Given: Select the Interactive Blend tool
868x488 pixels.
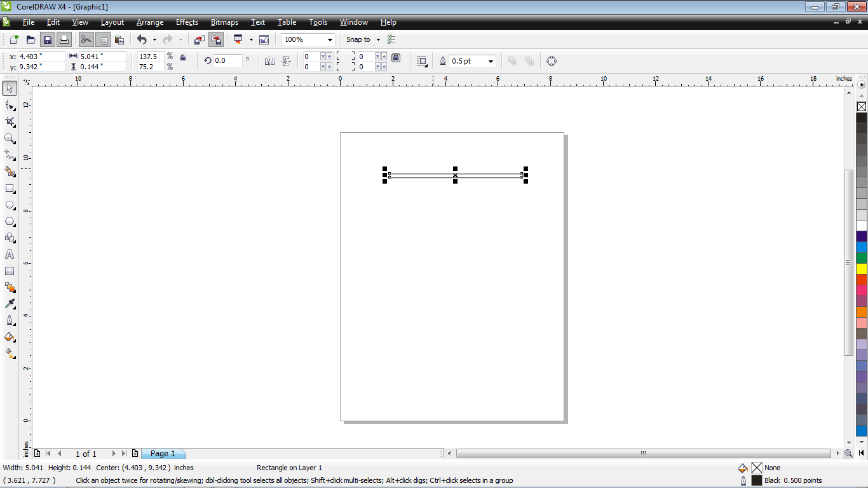Looking at the screenshot, I should [10, 287].
